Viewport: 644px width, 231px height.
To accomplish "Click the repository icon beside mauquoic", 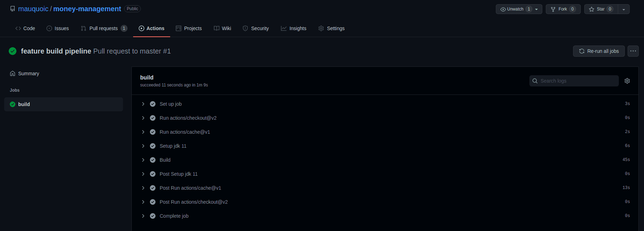I will (x=13, y=9).
